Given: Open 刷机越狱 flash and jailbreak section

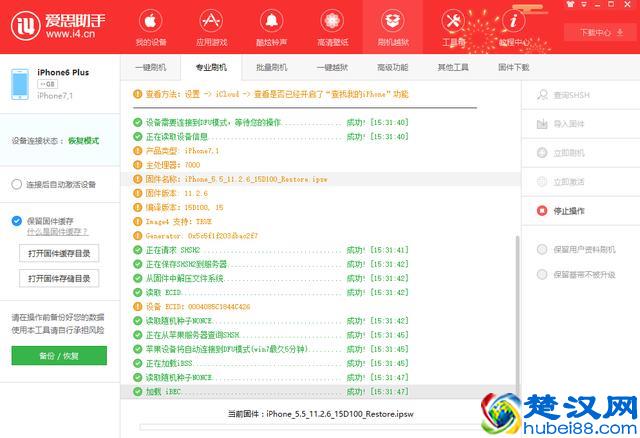Looking at the screenshot, I should point(393,27).
